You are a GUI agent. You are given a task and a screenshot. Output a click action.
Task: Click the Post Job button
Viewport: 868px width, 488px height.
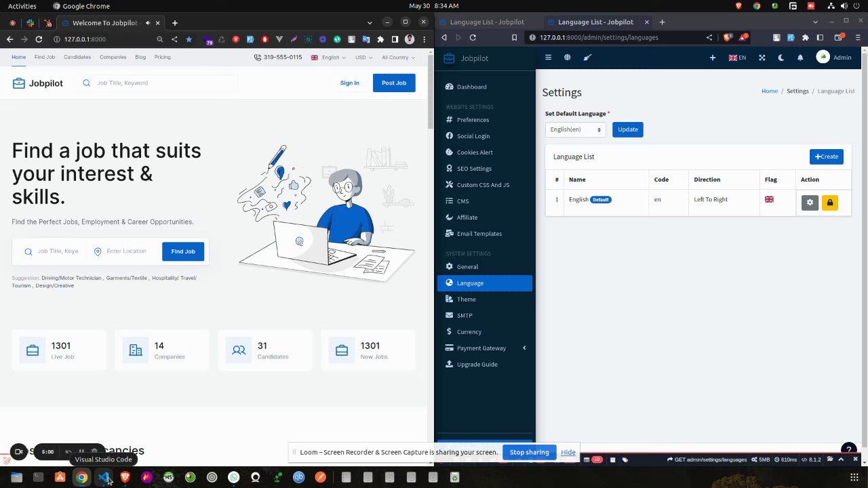[394, 83]
